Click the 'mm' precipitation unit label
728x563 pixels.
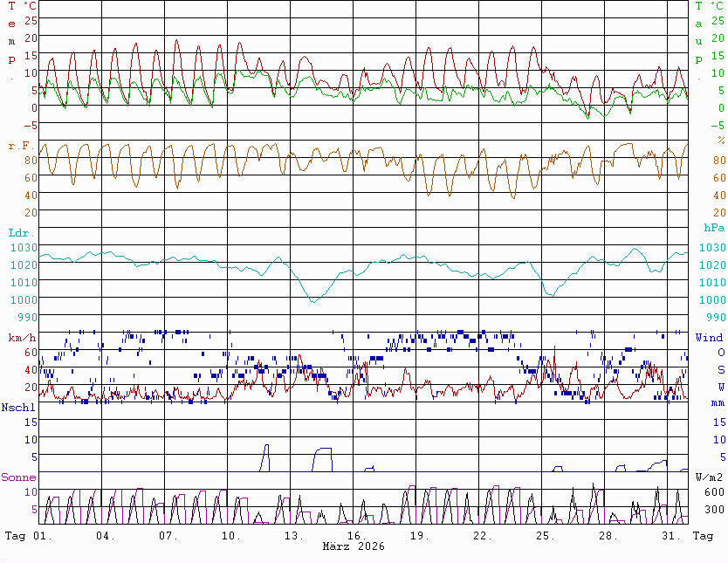click(718, 403)
